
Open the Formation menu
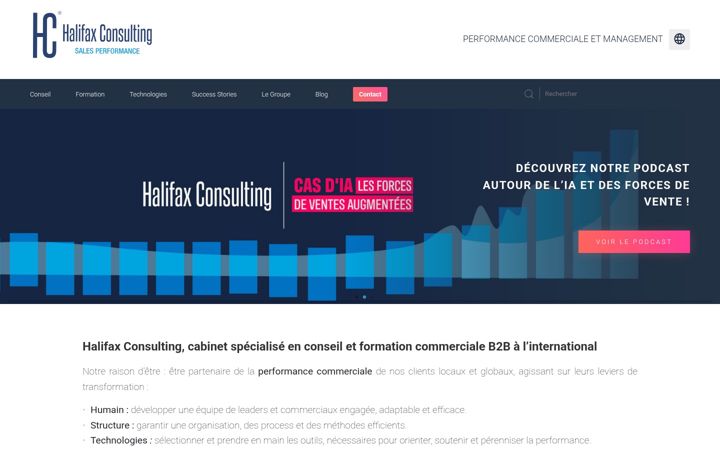pos(90,94)
